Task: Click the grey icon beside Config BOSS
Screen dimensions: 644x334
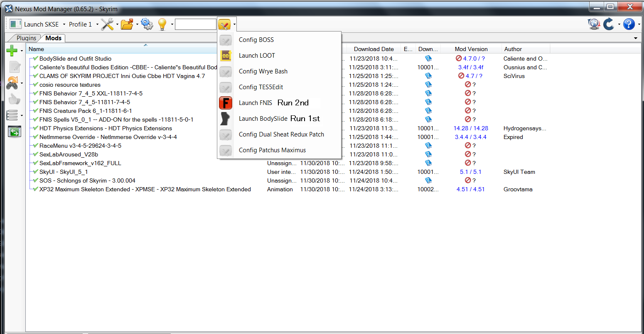Action: tap(226, 40)
